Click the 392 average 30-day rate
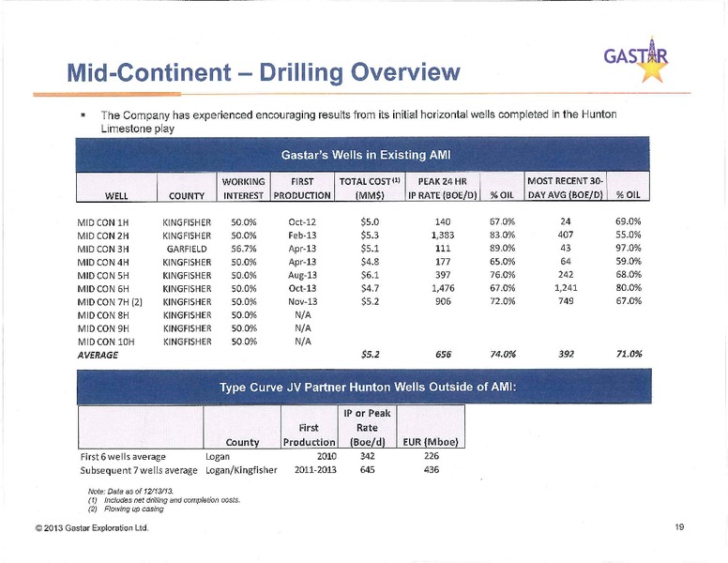Viewport: 728px width, 563px height. (x=566, y=354)
